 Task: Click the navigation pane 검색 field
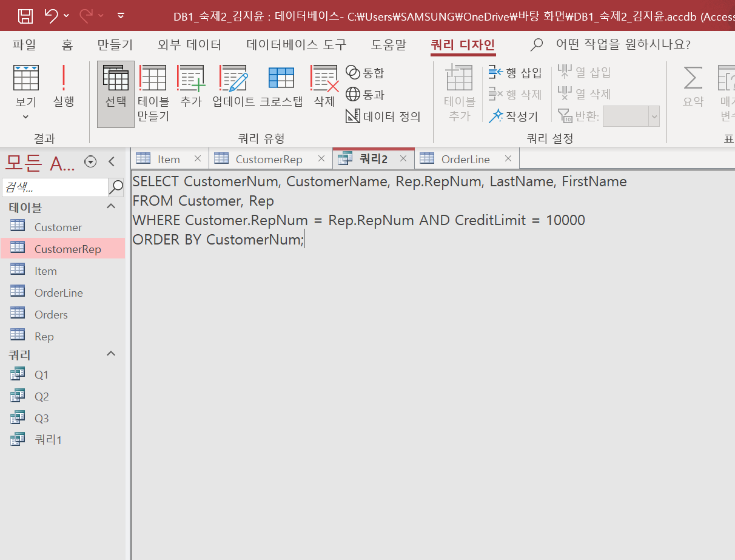point(55,187)
